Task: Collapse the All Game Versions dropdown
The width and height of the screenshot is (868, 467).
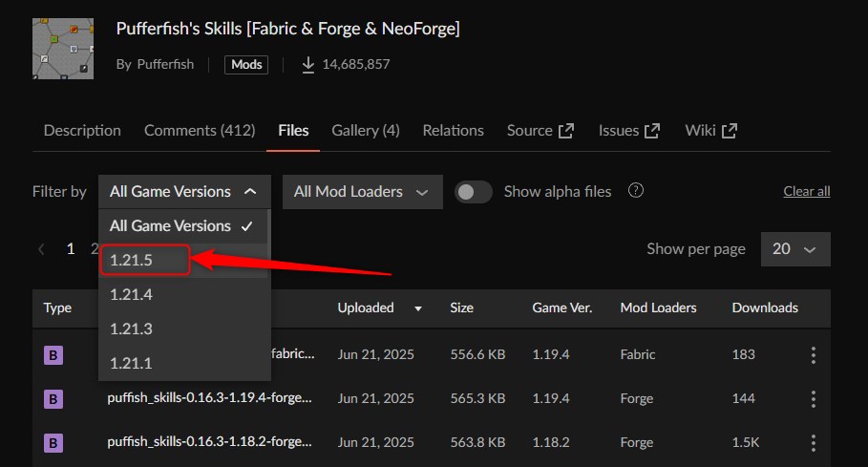Action: click(184, 191)
